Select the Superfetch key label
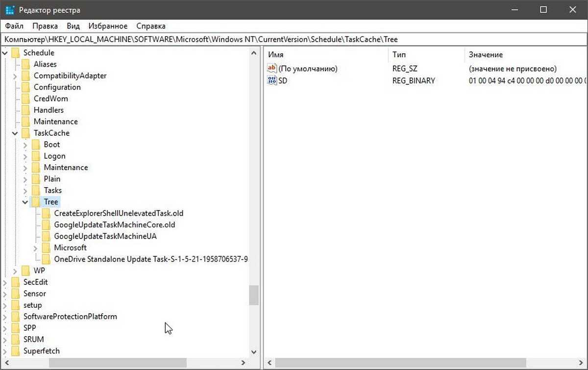This screenshot has height=370, width=588. pos(42,351)
